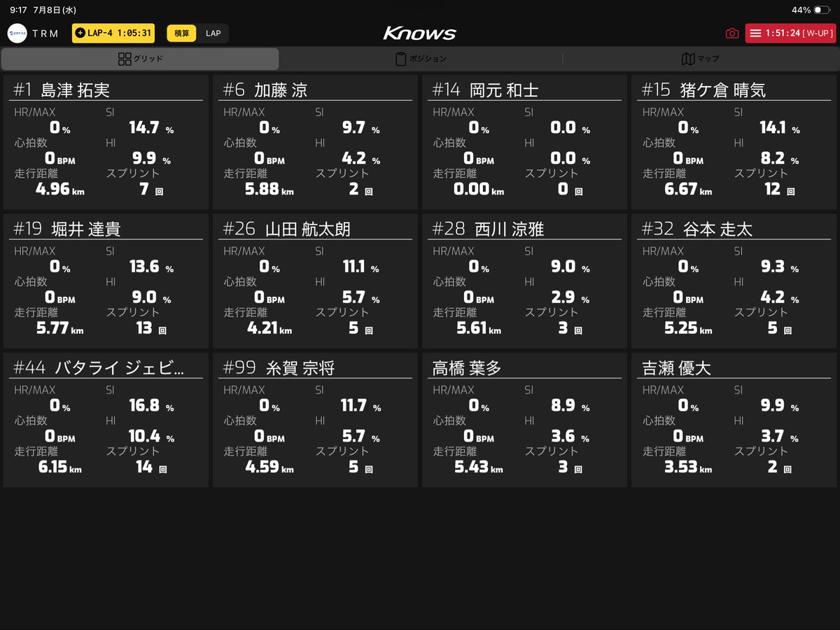Open player card #1 島津 拓実

pos(106,142)
